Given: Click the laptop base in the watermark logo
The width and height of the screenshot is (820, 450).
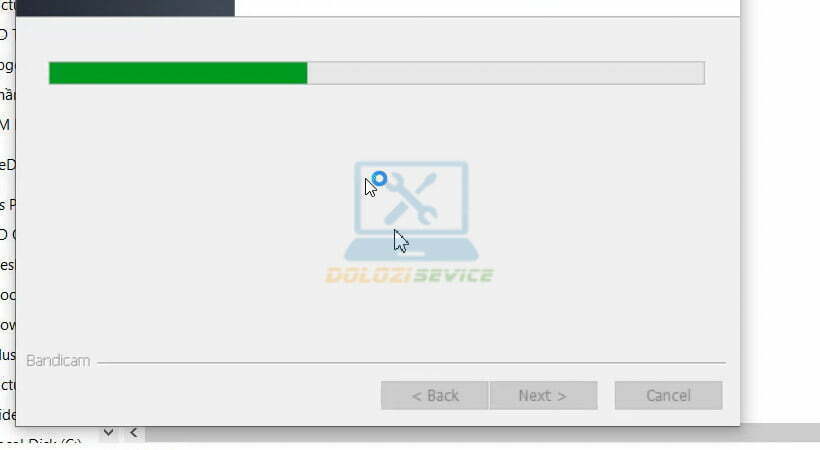Looking at the screenshot, I should tap(411, 250).
